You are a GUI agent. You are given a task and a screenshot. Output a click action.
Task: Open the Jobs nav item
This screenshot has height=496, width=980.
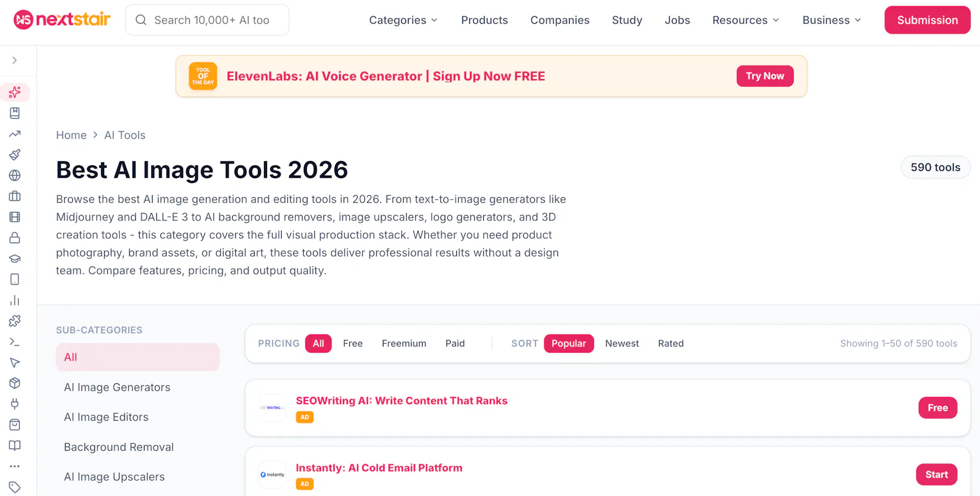pos(677,20)
